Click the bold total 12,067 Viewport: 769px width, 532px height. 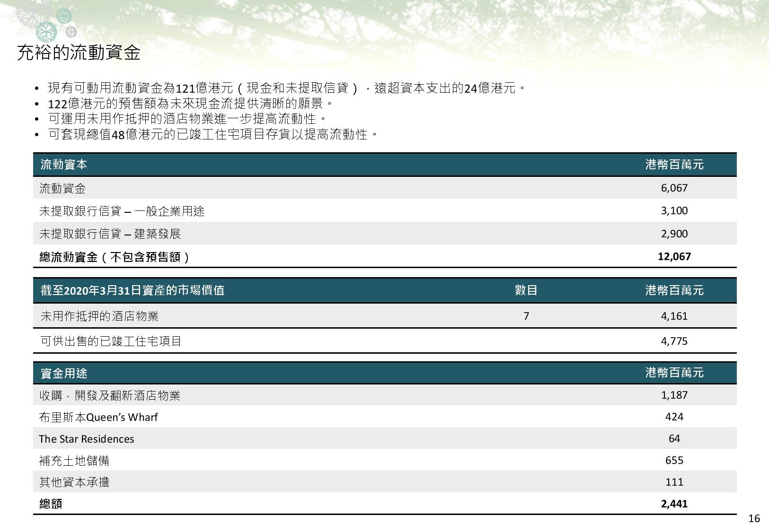(x=674, y=256)
